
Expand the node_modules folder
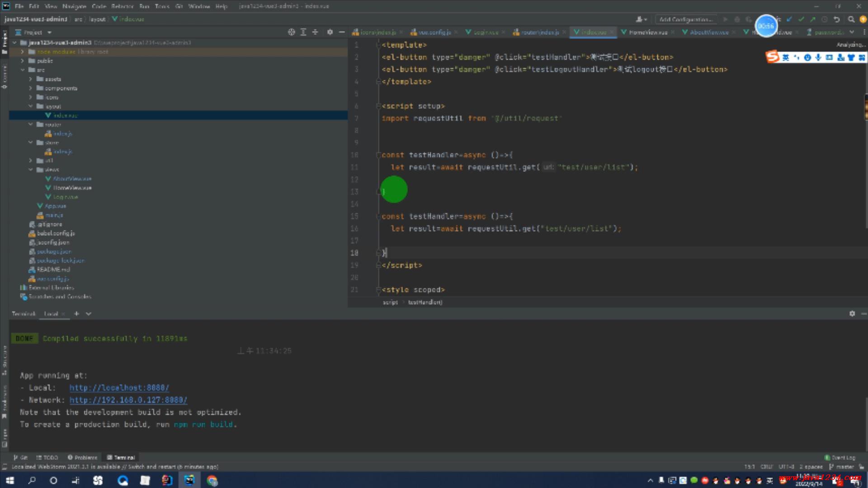point(22,52)
